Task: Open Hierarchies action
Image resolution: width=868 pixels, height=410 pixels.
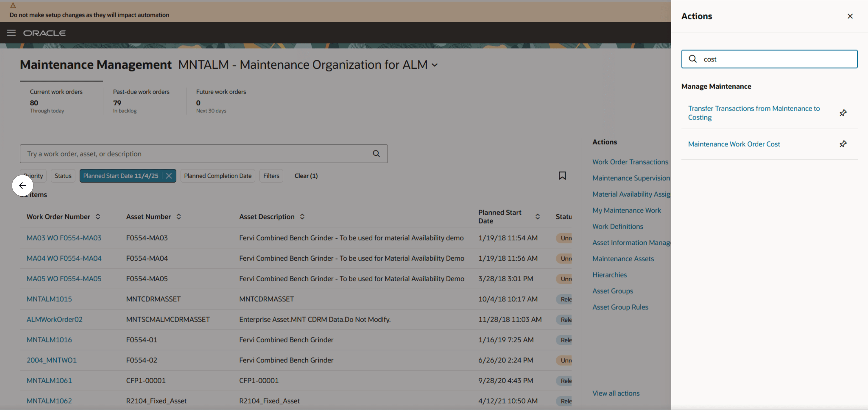Action: 610,275
